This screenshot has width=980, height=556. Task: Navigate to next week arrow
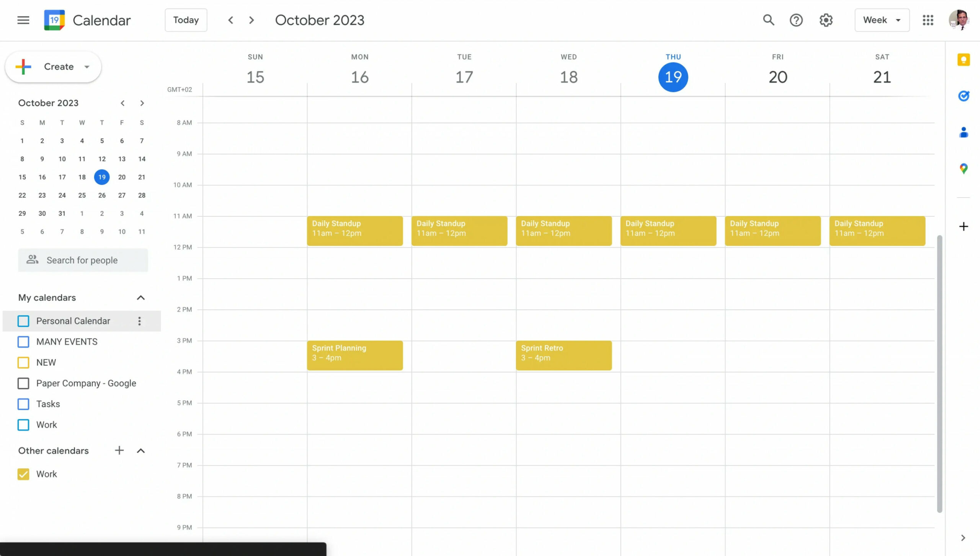251,20
